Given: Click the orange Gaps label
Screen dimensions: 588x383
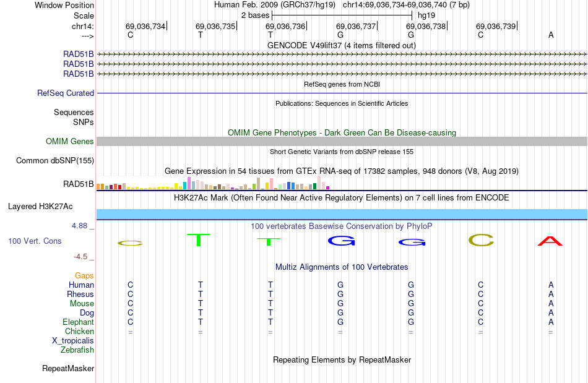Looking at the screenshot, I should click(x=84, y=275).
